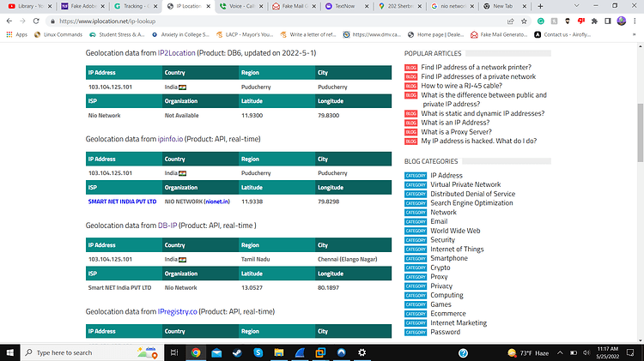Open the Password category
The height and width of the screenshot is (361, 644).
click(x=445, y=333)
